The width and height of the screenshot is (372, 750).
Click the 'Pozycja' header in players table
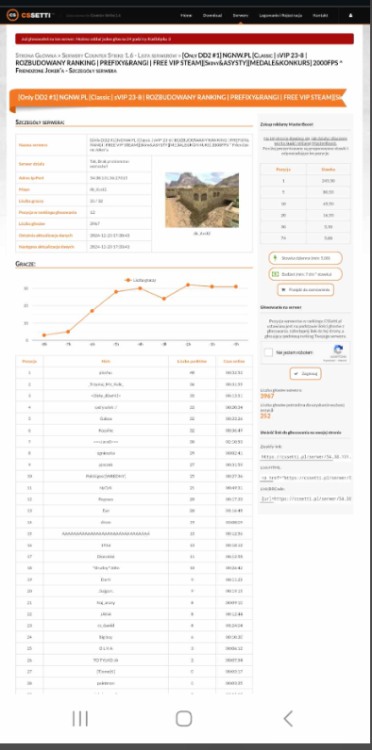click(x=30, y=361)
